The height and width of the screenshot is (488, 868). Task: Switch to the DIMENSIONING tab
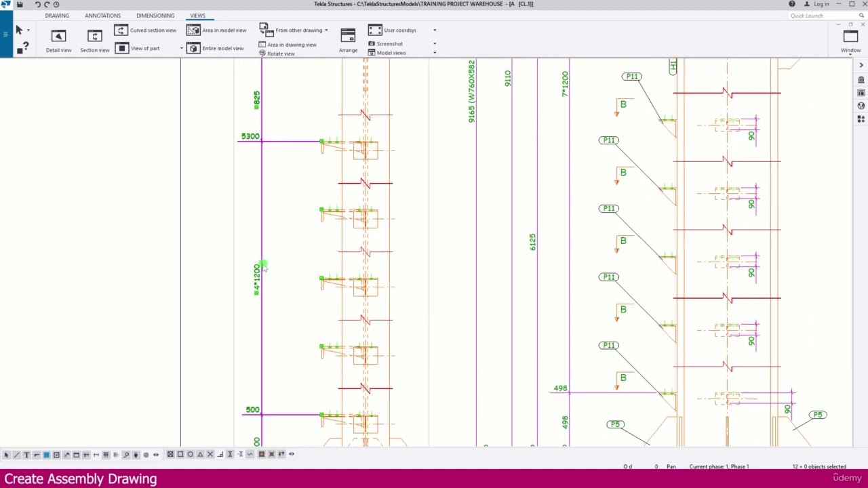[155, 16]
